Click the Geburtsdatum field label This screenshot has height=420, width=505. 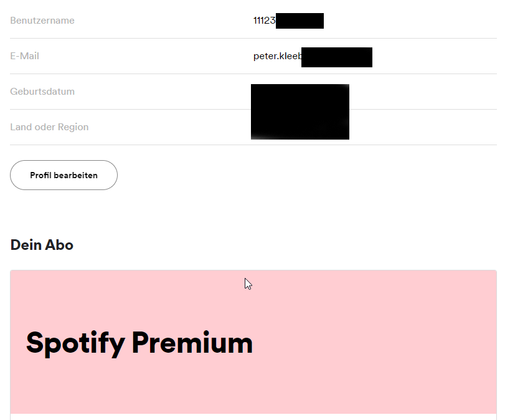[x=42, y=92]
